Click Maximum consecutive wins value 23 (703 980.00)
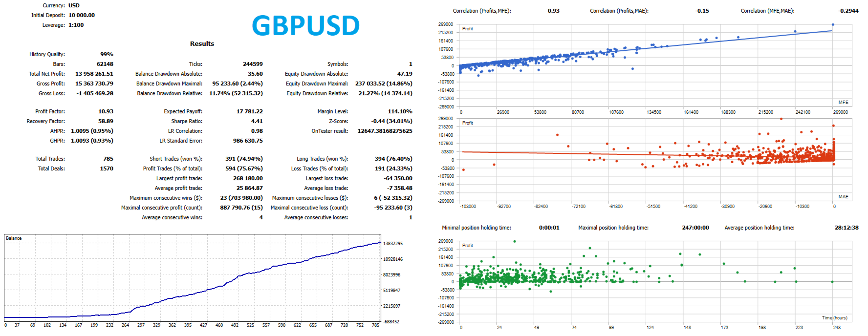The height and width of the screenshot is (336, 868). pos(241,198)
